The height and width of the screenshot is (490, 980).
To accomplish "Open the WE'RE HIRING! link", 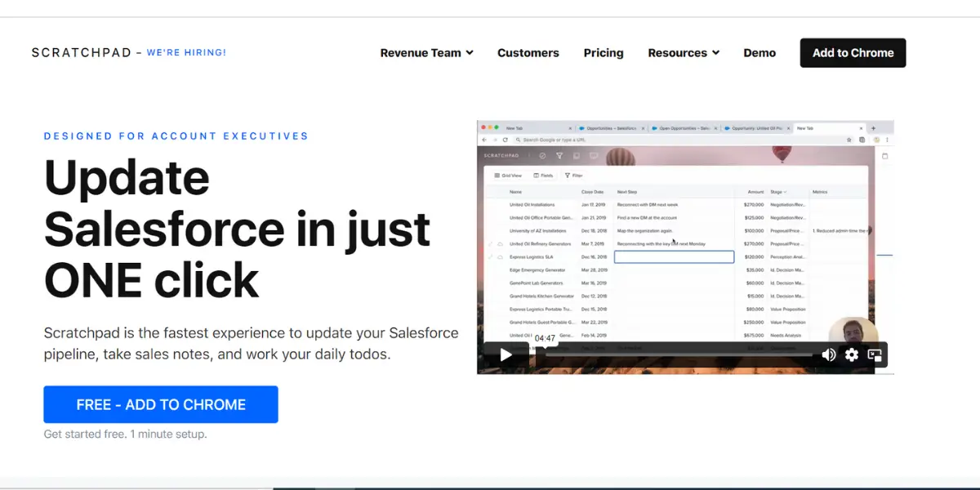I will point(186,52).
